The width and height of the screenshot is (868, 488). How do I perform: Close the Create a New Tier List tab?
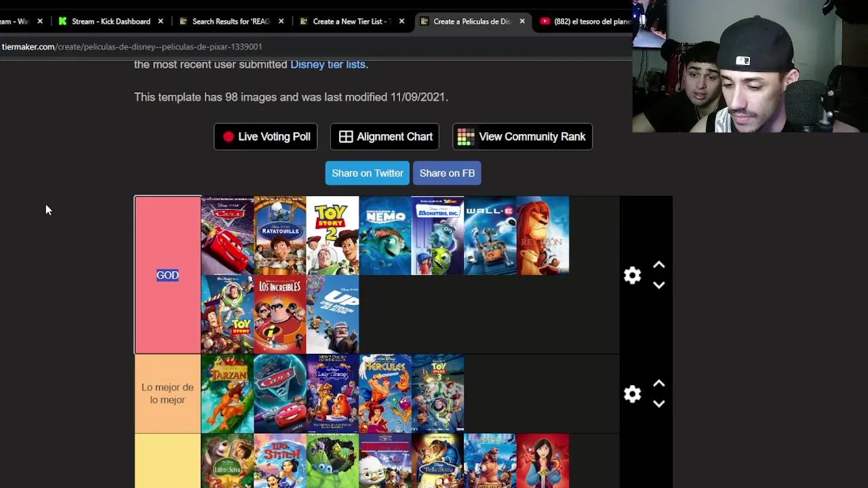[401, 22]
